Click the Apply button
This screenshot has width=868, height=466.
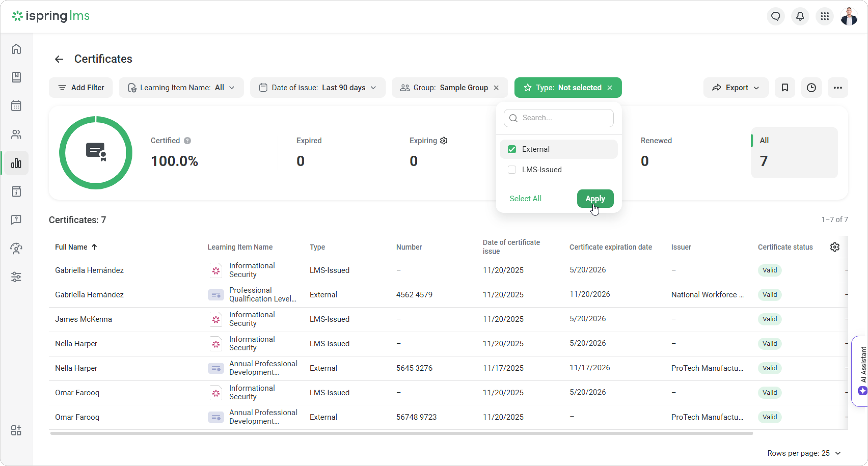click(x=595, y=198)
